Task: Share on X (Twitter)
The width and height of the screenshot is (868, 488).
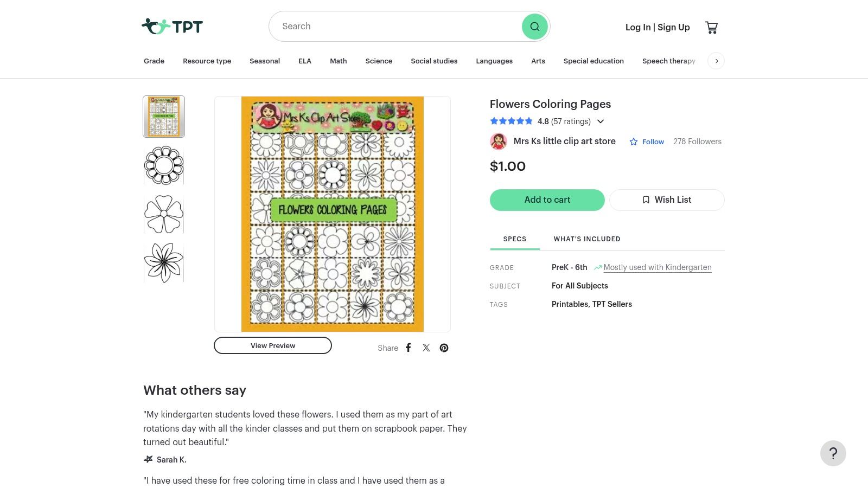Action: tap(426, 348)
